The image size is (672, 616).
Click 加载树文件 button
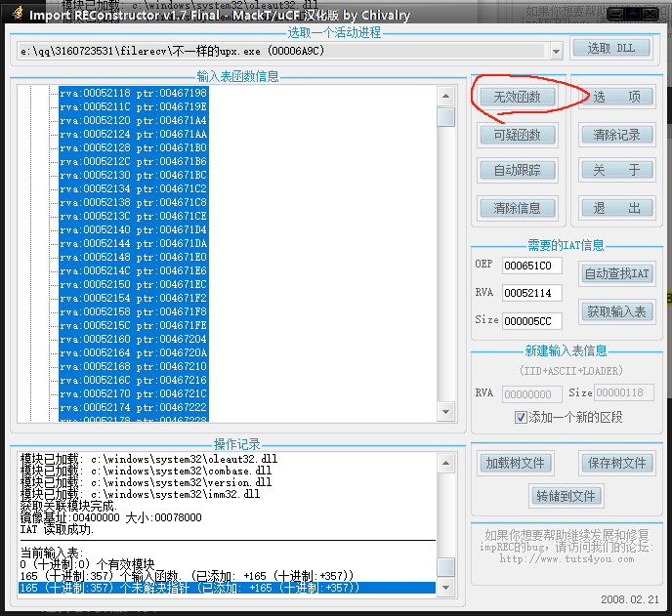[x=514, y=463]
